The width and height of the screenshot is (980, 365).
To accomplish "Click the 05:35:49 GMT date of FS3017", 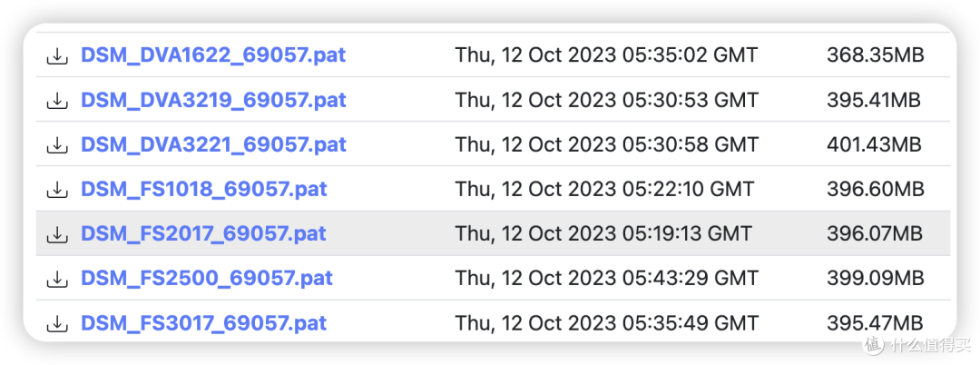I will (x=606, y=323).
